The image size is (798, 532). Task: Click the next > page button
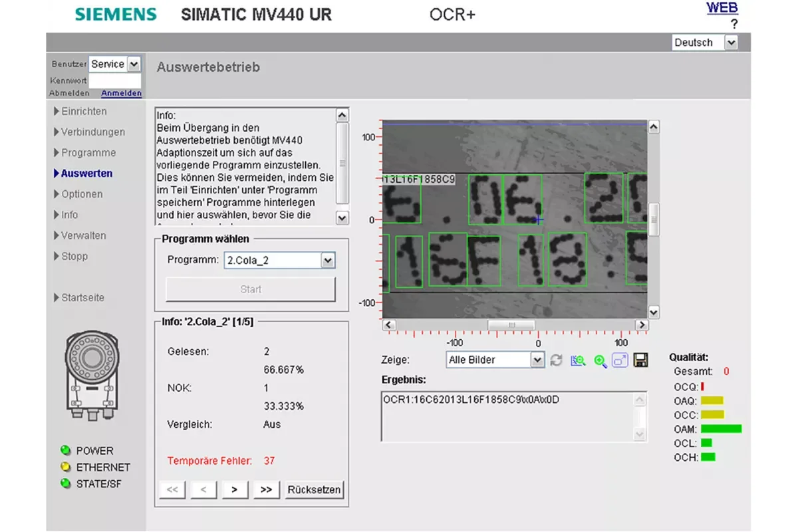235,490
